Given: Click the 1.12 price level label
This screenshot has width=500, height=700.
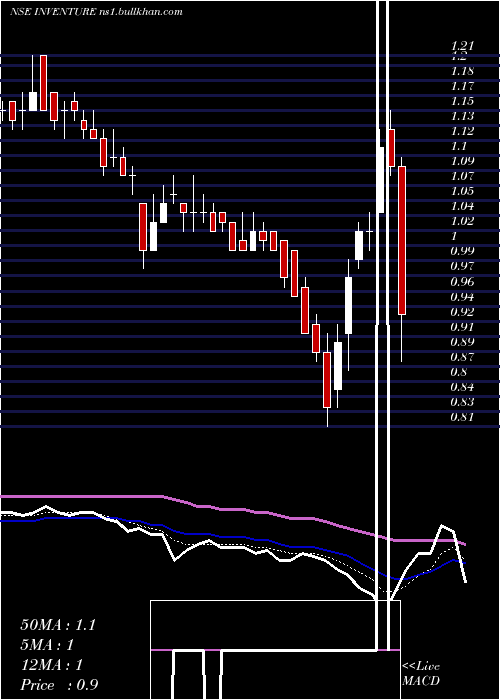Looking at the screenshot, I should click(462, 131).
